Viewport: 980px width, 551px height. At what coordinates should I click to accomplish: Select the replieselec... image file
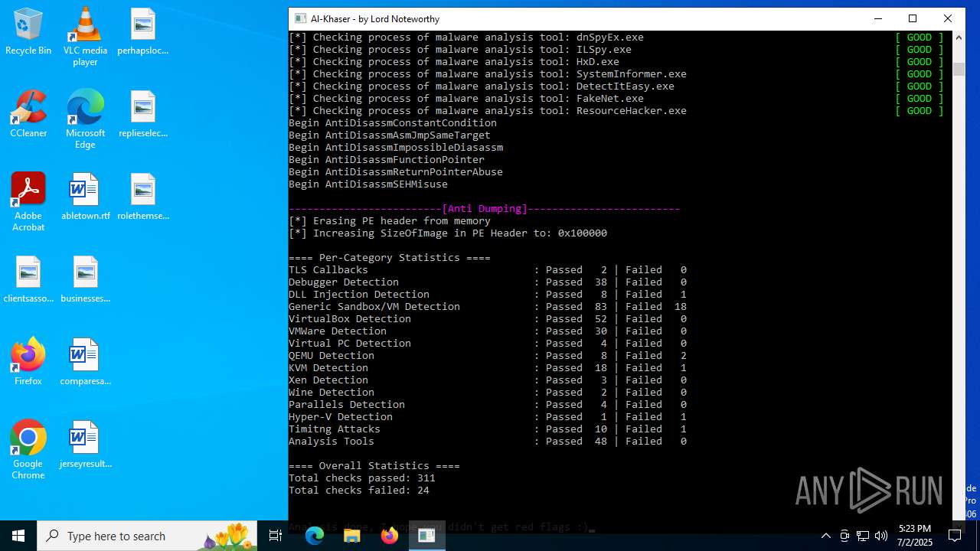[x=142, y=115]
